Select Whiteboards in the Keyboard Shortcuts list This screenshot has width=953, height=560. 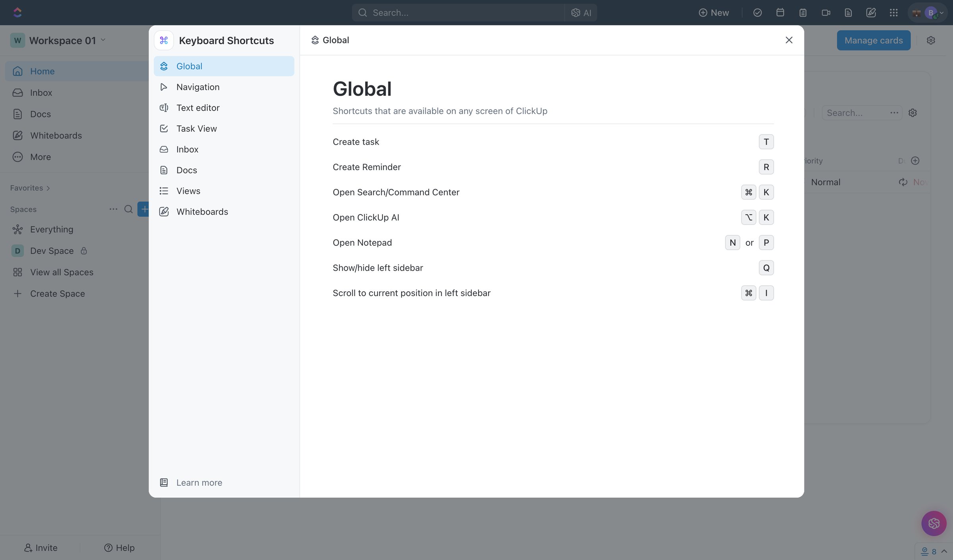pos(224,212)
